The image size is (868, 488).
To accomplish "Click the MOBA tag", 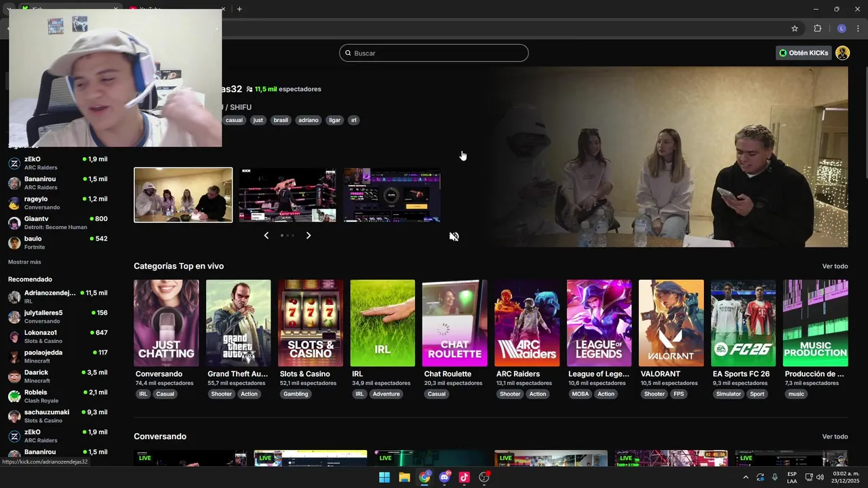I will (x=580, y=394).
